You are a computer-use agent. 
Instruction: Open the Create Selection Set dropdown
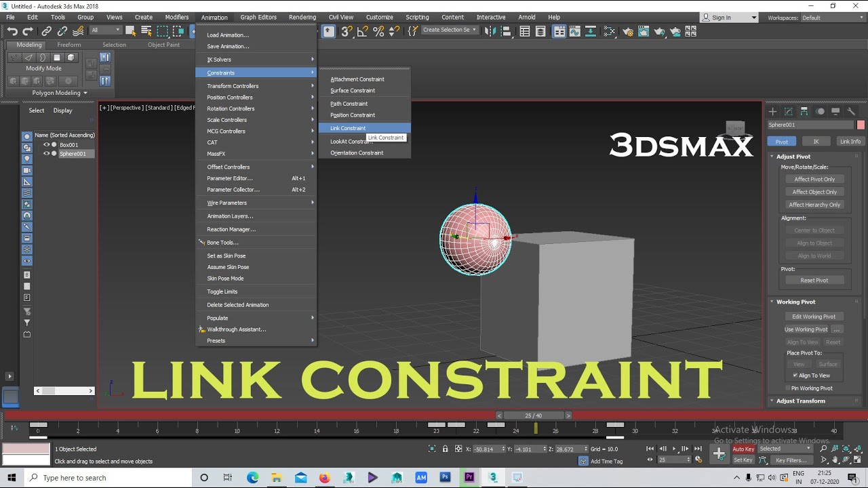click(450, 30)
